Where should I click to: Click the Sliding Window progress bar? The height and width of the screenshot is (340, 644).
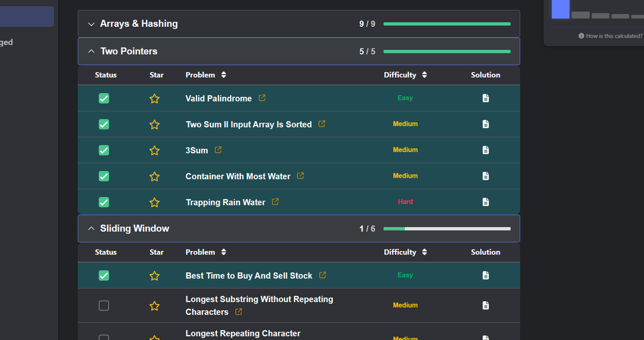tap(447, 229)
